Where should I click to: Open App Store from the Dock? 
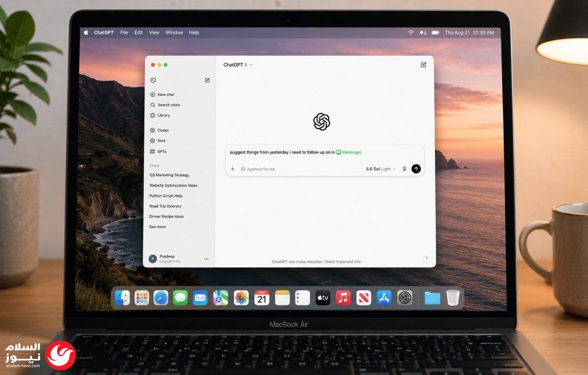[384, 298]
